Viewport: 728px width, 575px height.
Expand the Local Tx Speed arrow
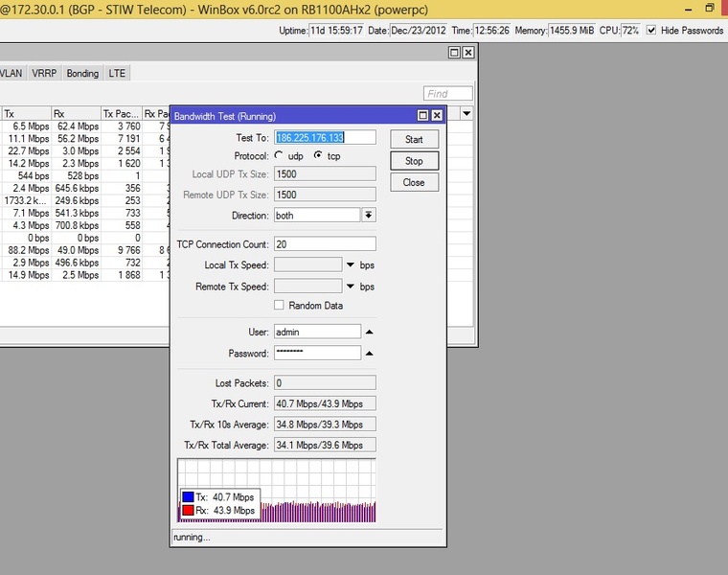[x=351, y=264]
